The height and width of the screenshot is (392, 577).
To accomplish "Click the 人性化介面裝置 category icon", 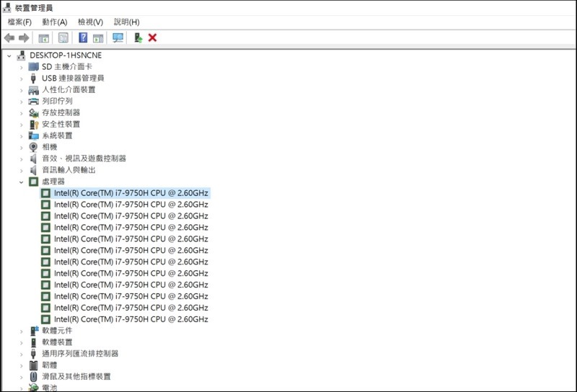I will coord(33,90).
